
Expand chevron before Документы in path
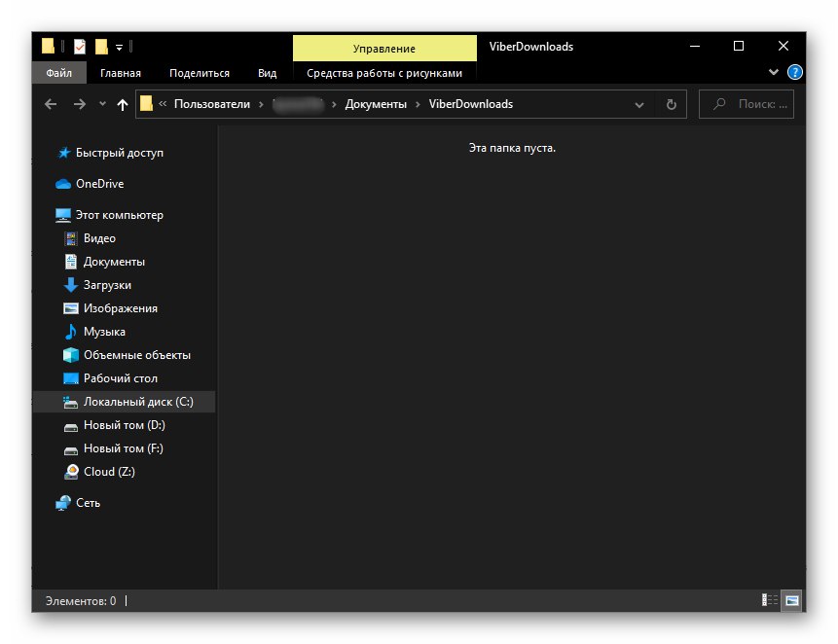[x=334, y=105]
